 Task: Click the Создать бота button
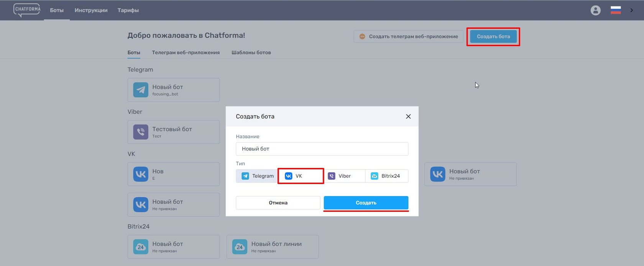pos(493,36)
